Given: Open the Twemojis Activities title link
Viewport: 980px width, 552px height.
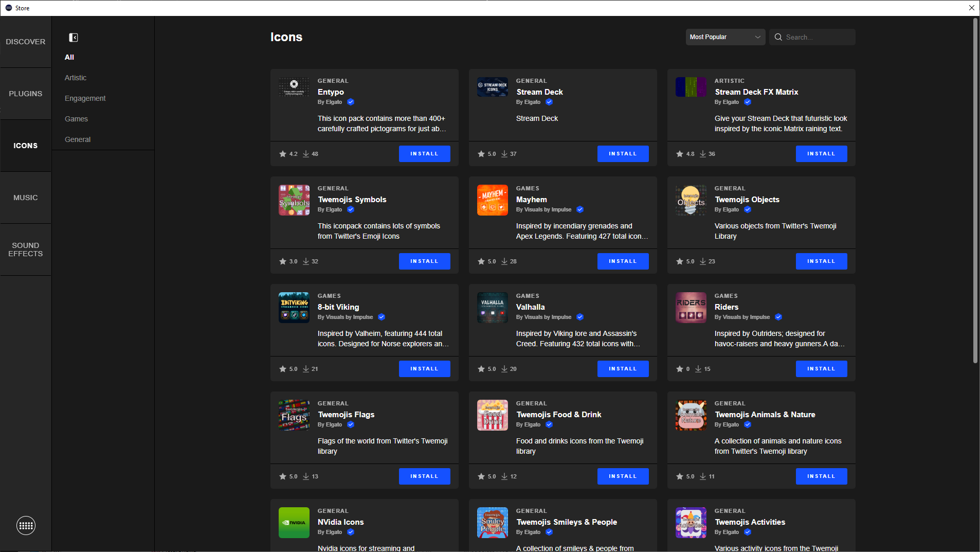Looking at the screenshot, I should pos(750,522).
